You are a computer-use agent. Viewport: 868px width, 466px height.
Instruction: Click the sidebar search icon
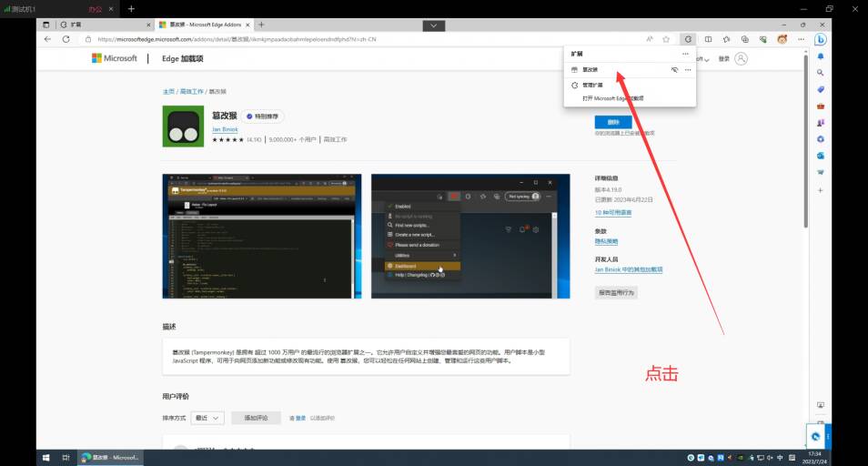coord(821,73)
